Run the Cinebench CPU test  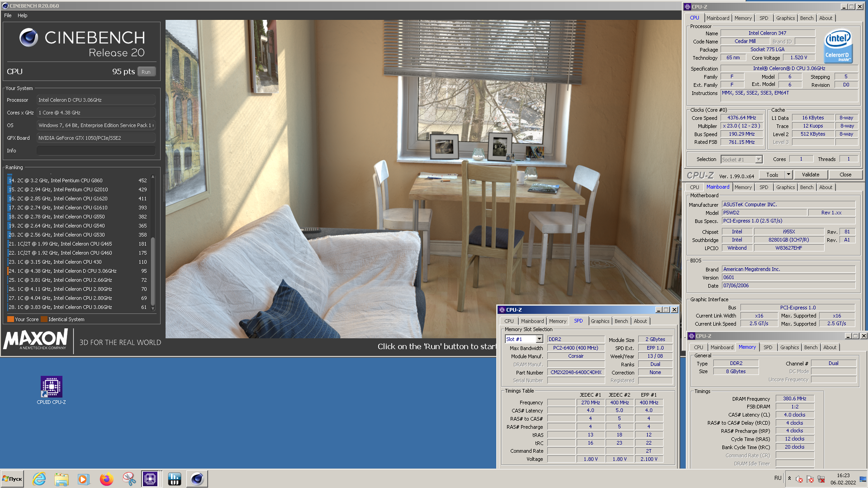pos(146,72)
